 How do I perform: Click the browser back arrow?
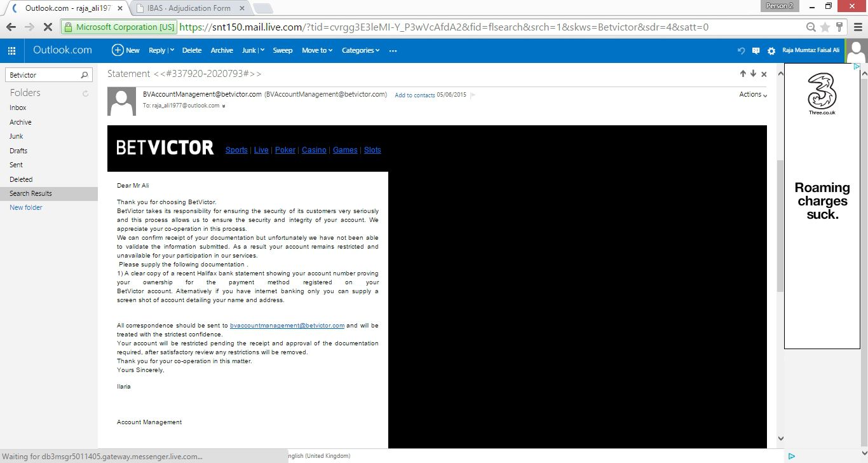click(x=11, y=27)
